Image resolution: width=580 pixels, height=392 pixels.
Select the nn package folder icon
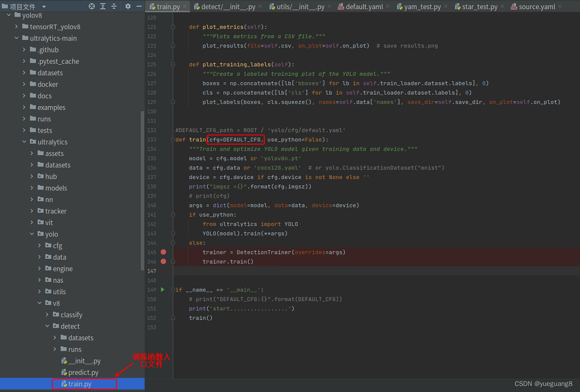tap(40, 199)
